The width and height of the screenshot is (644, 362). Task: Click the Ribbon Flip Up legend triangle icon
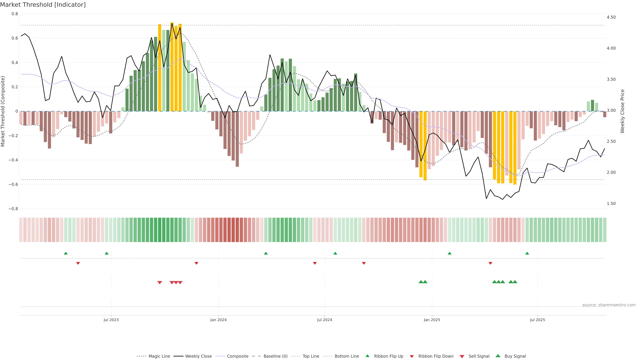pyautogui.click(x=367, y=356)
